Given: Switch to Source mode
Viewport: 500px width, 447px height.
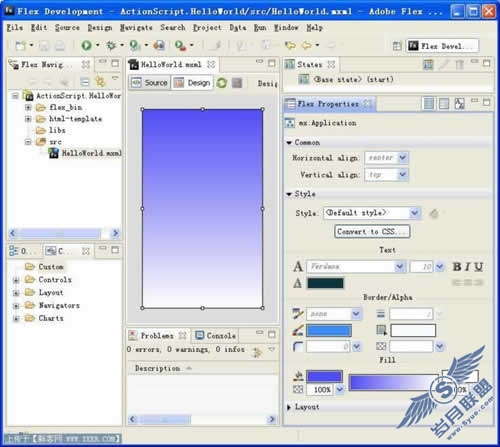Looking at the screenshot, I should click(150, 83).
